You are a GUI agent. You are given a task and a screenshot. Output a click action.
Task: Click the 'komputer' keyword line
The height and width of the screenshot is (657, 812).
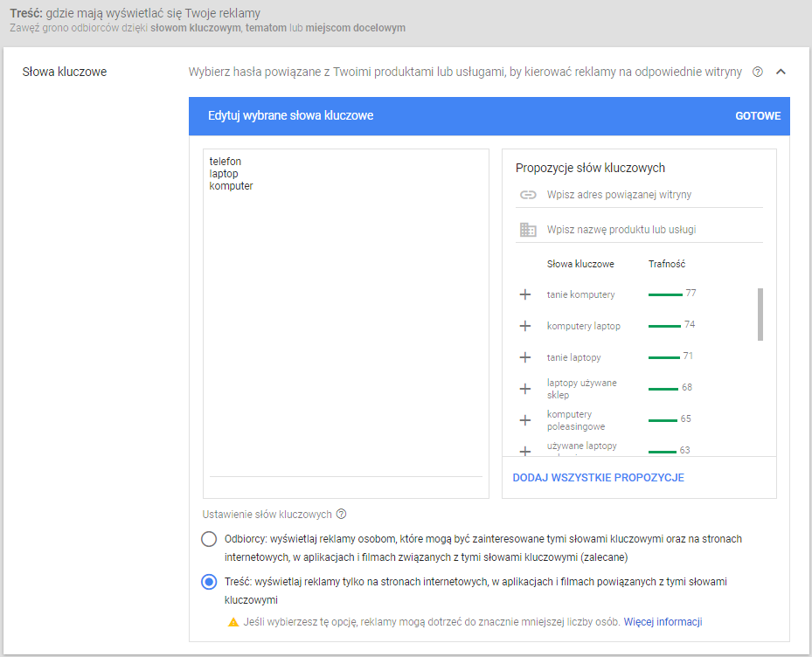click(x=231, y=186)
